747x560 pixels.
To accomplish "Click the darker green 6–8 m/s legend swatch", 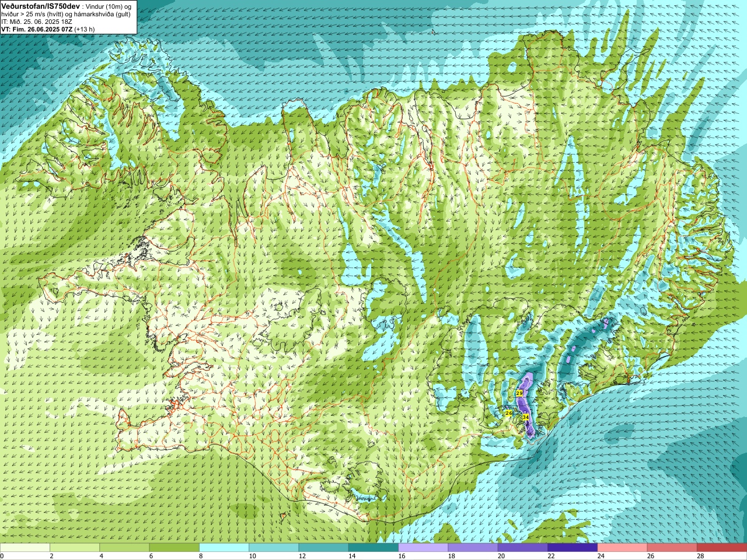I will tap(174, 548).
